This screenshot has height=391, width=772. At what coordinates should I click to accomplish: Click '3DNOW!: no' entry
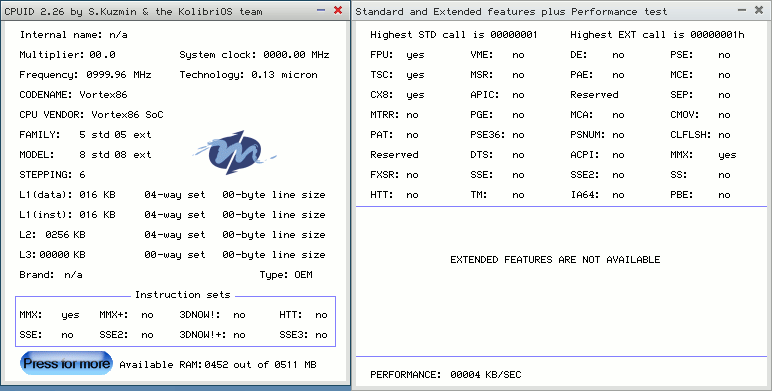212,315
